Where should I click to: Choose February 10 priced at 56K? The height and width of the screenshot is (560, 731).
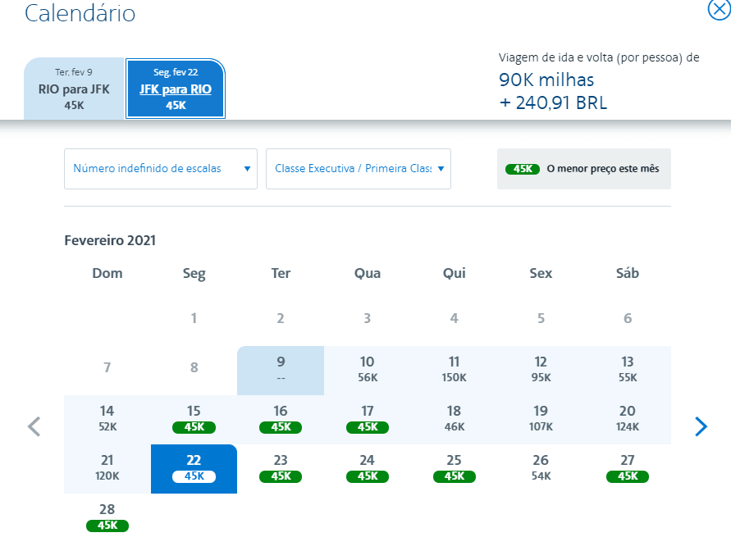[x=368, y=371]
